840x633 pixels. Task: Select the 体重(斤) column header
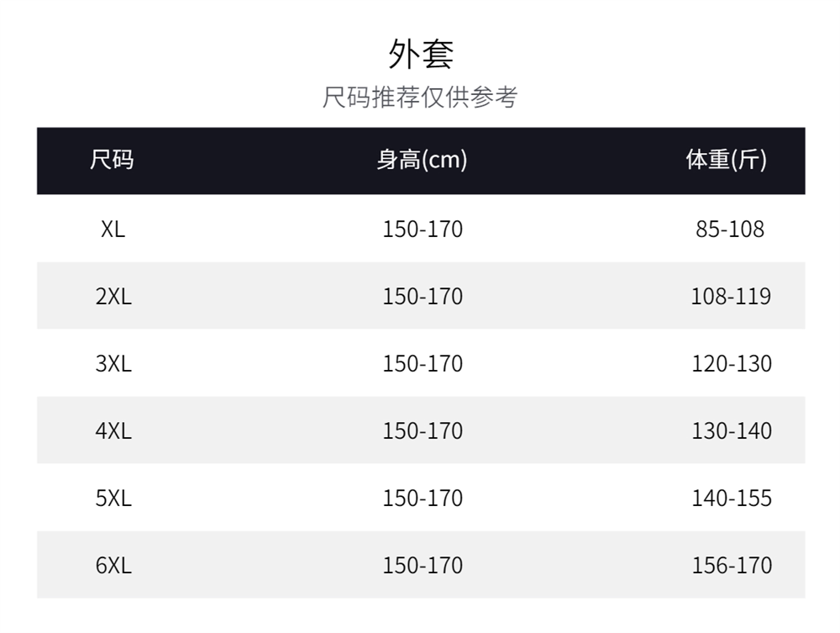[x=727, y=160]
